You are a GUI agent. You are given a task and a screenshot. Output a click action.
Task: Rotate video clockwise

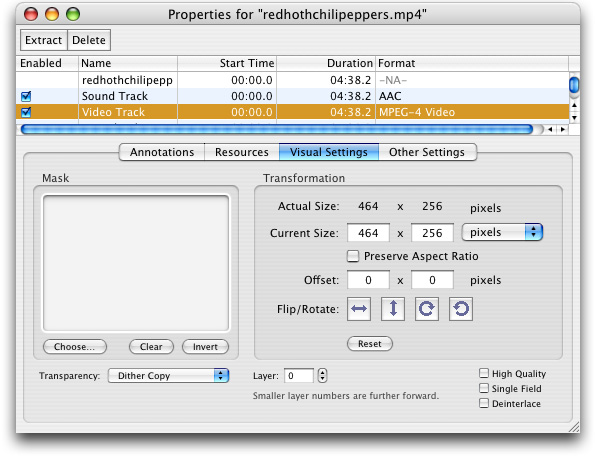[427, 309]
